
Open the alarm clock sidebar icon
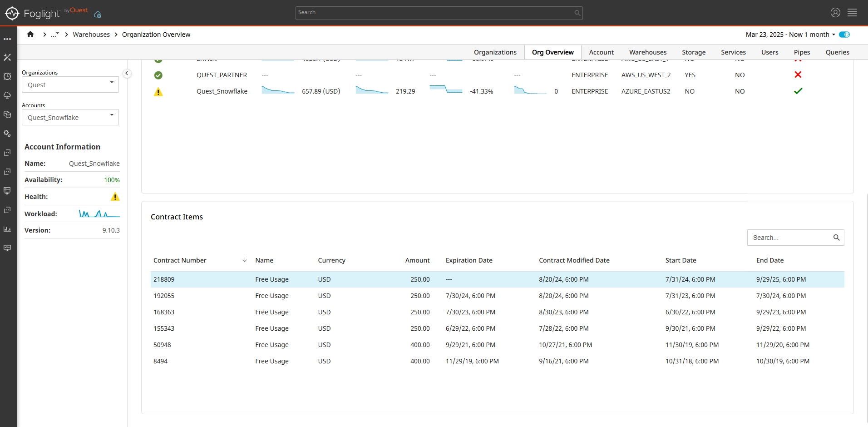pos(7,76)
